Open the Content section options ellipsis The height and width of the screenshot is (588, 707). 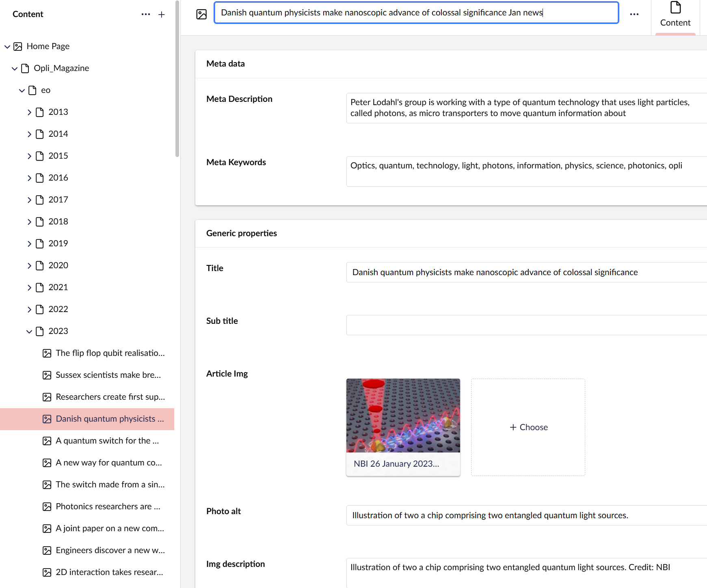pos(146,15)
